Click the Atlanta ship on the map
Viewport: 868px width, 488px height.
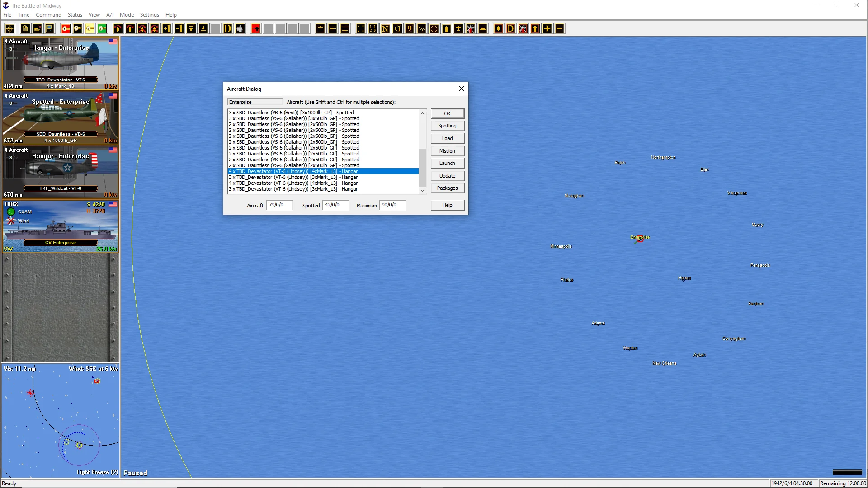click(x=598, y=323)
